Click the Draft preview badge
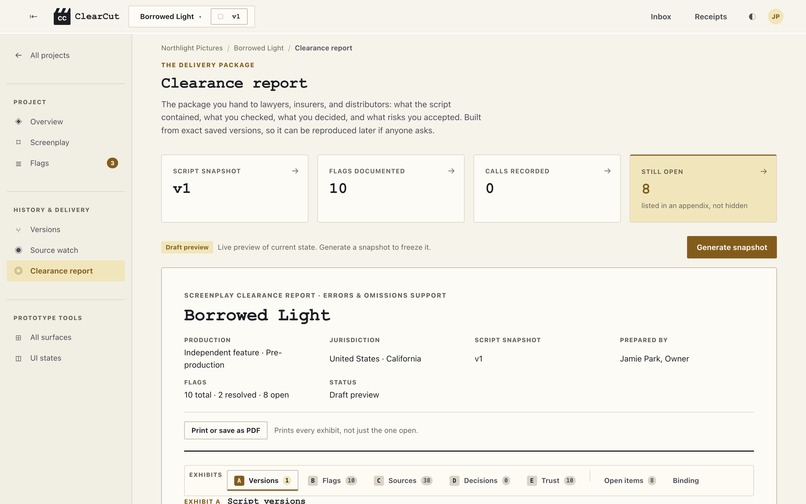The image size is (806, 504). pyautogui.click(x=187, y=247)
